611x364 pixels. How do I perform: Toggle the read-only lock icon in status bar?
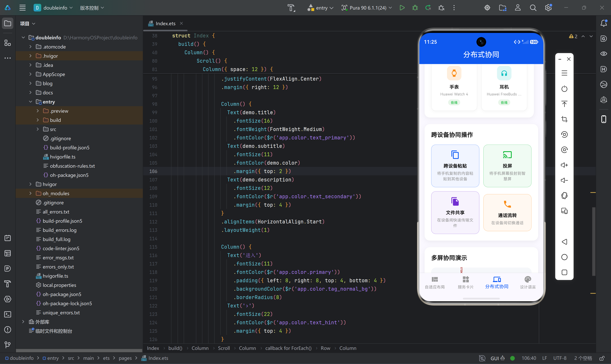(x=602, y=358)
